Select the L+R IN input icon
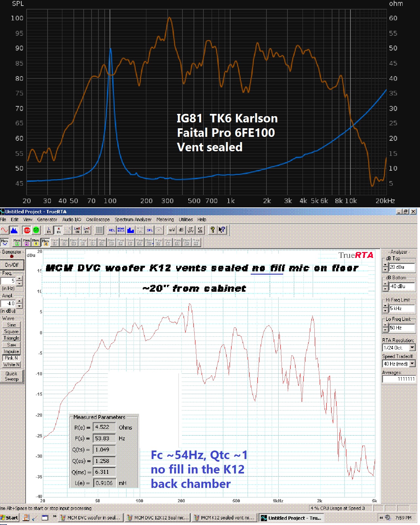 (77, 230)
